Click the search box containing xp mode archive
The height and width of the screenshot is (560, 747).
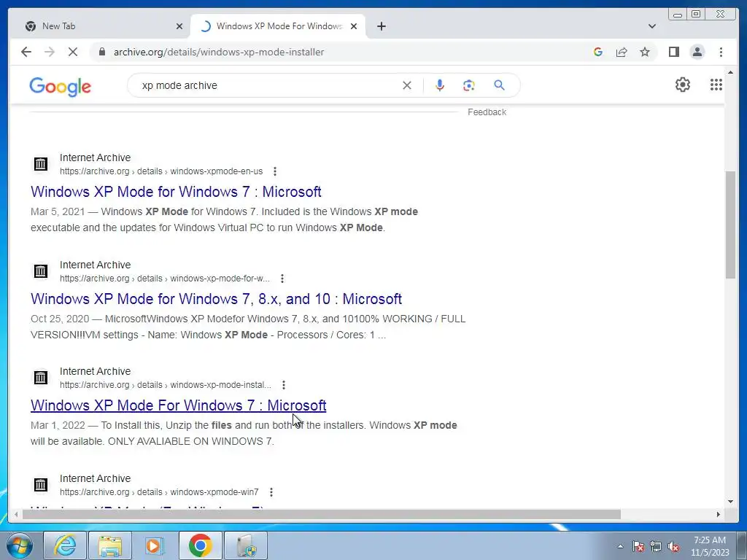click(x=267, y=85)
